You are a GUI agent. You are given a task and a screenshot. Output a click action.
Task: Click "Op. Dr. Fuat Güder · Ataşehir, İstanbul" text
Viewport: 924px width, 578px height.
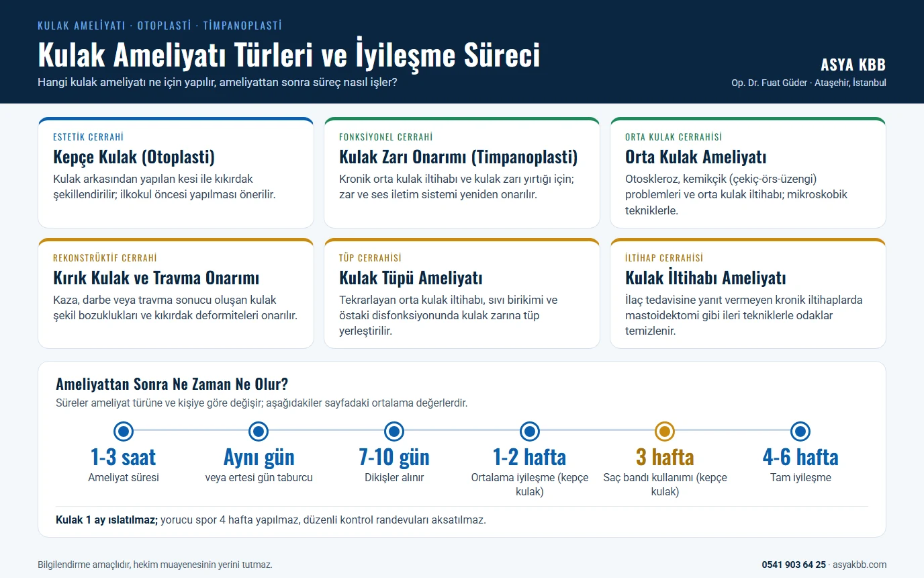[808, 83]
